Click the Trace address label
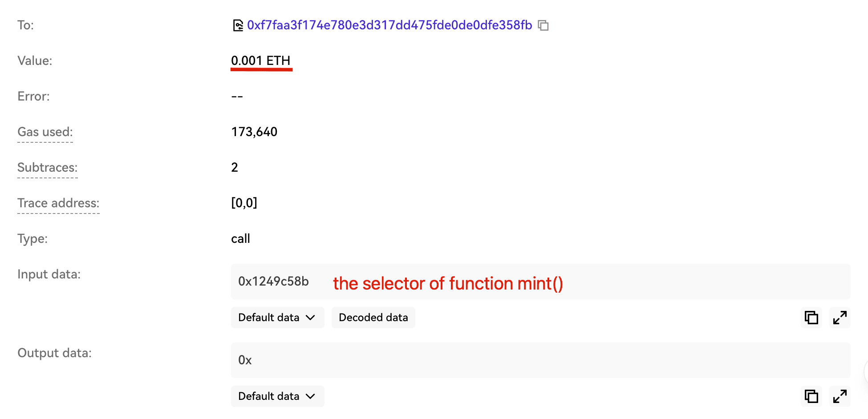 (58, 203)
